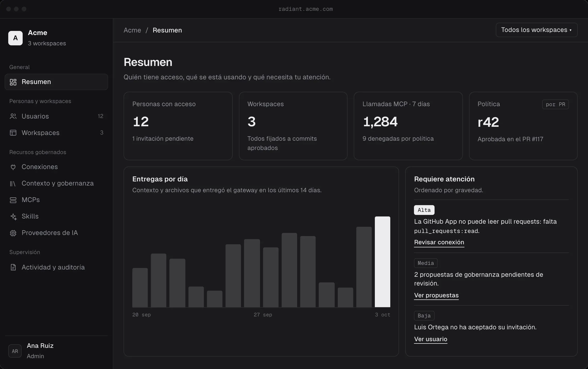This screenshot has height=369, width=588.
Task: Click the Workspaces layout icon in sidebar
Action: [13, 133]
